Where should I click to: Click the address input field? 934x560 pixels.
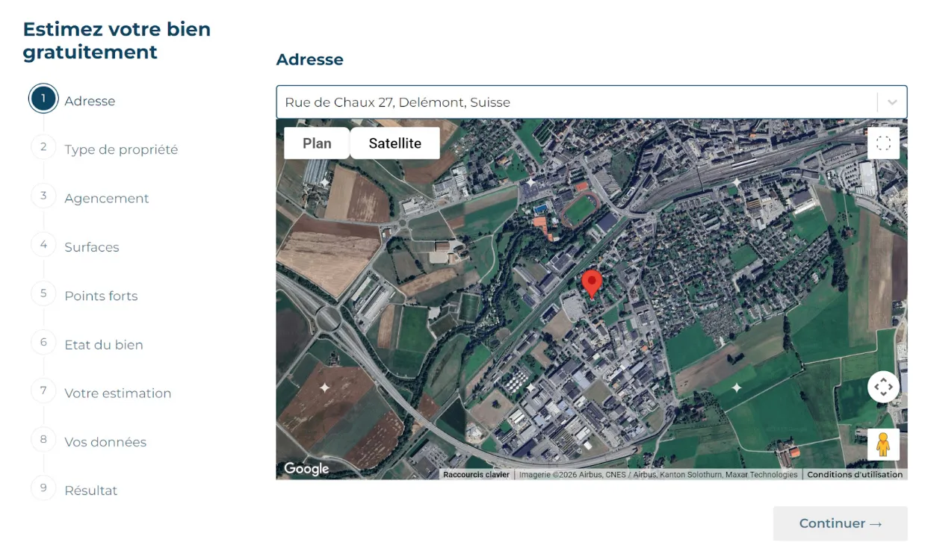(523, 102)
